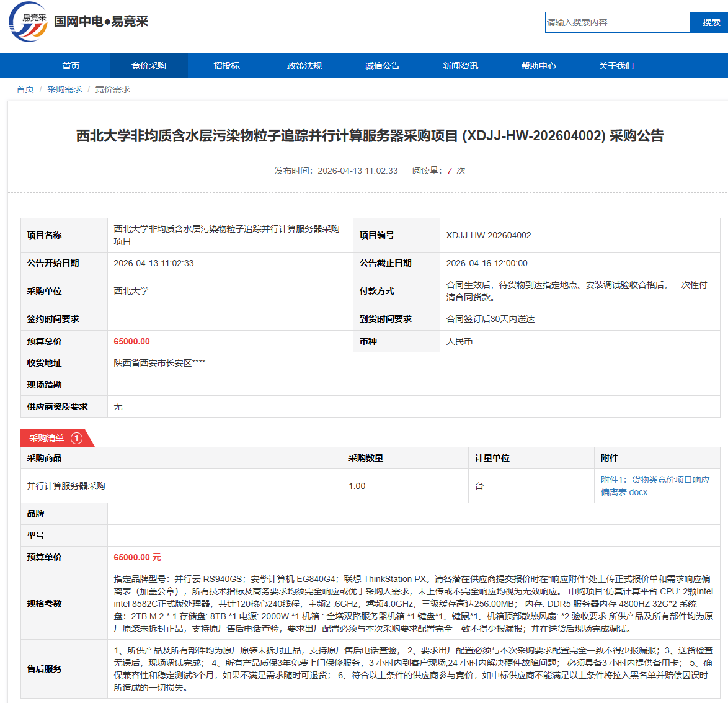Viewport: 728px width, 703px height.
Task: Click the 竞价需求 breadcrumb item
Action: click(x=112, y=89)
